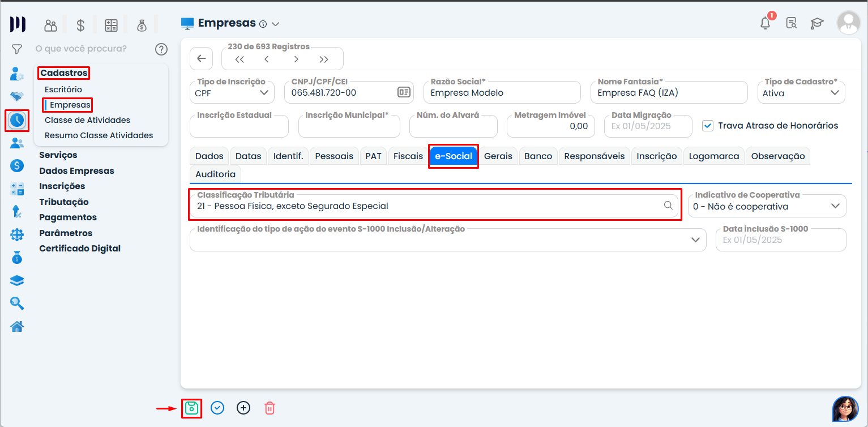Switch to the Logomarca tab
The image size is (868, 427).
coord(714,156)
